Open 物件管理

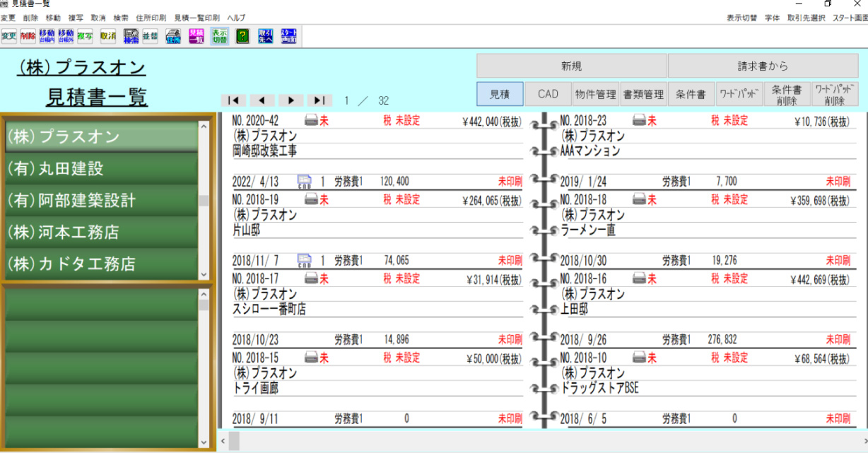(x=596, y=94)
